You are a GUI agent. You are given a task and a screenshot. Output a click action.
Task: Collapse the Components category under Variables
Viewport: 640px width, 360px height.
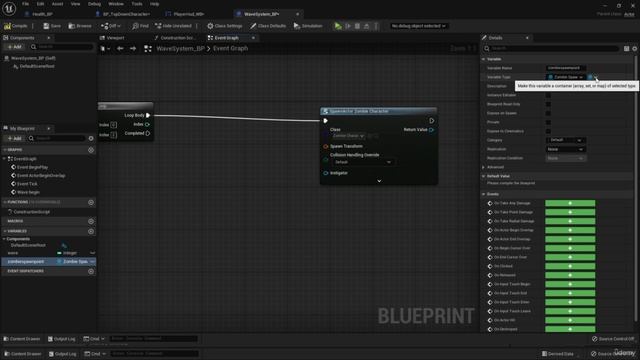click(x=4, y=239)
